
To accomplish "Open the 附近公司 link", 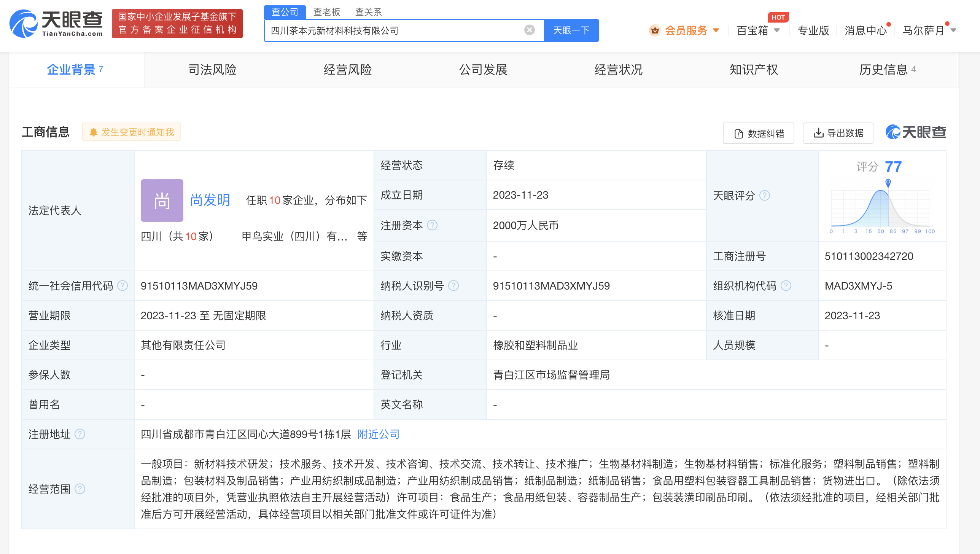I will pyautogui.click(x=379, y=434).
